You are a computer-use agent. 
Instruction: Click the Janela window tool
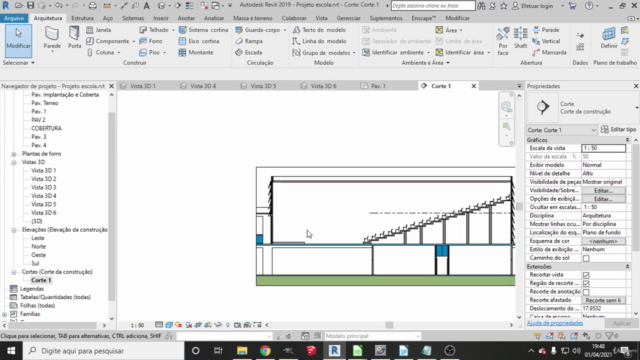[x=99, y=30]
